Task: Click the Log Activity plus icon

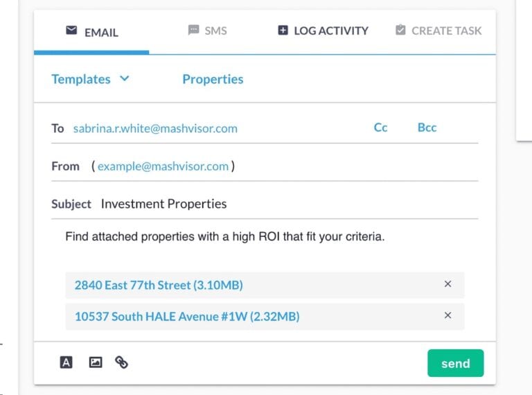Action: [x=283, y=30]
